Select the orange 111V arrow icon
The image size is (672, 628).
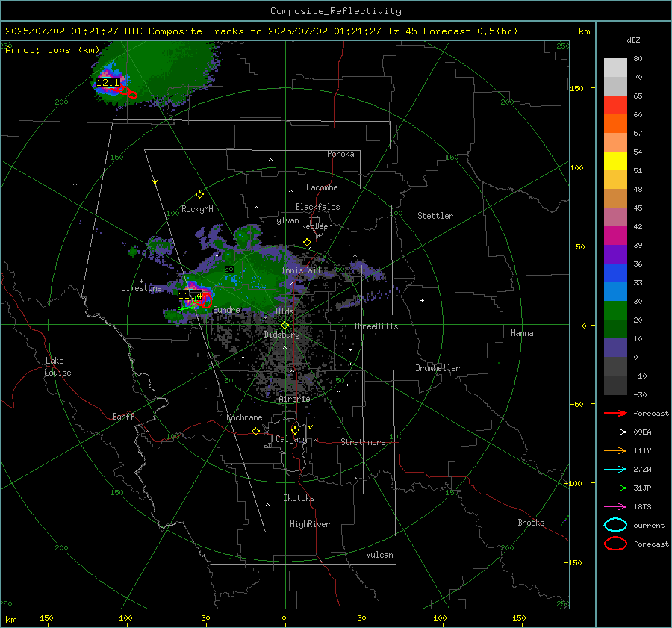tap(615, 450)
